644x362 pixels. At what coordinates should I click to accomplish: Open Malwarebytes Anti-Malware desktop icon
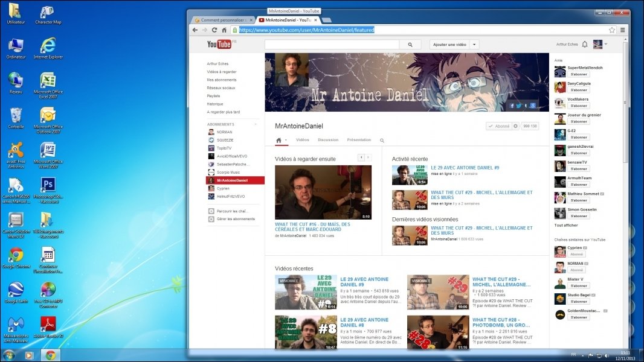coord(16,329)
